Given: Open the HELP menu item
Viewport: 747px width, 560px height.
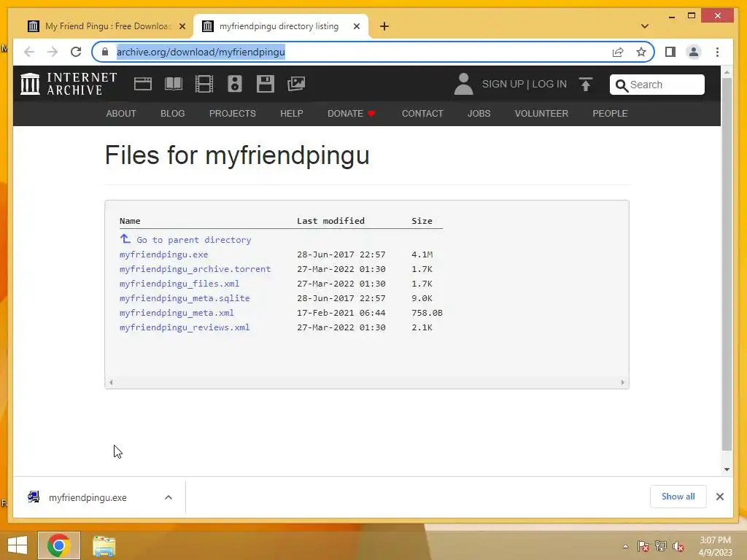Looking at the screenshot, I should [292, 113].
